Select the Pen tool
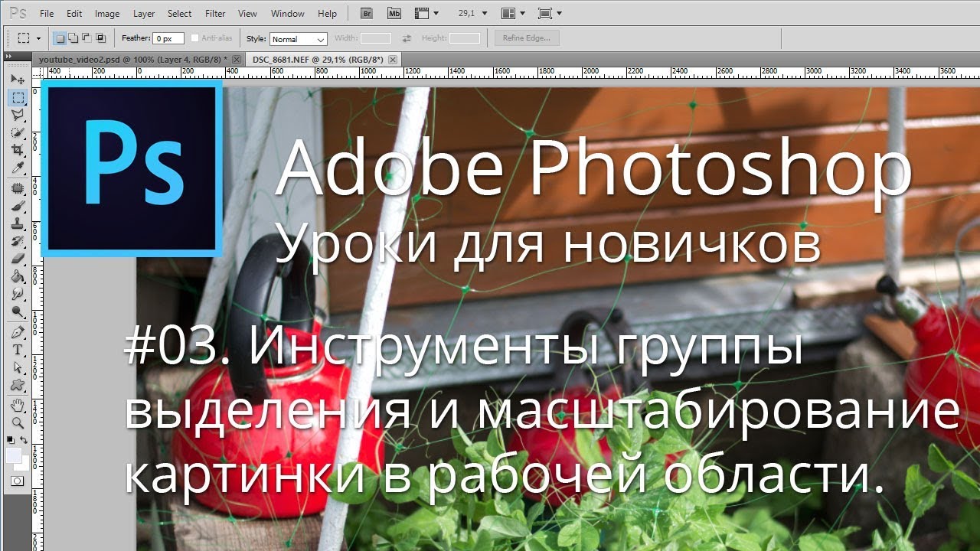Viewport: 980px width, 551px height. point(17,332)
